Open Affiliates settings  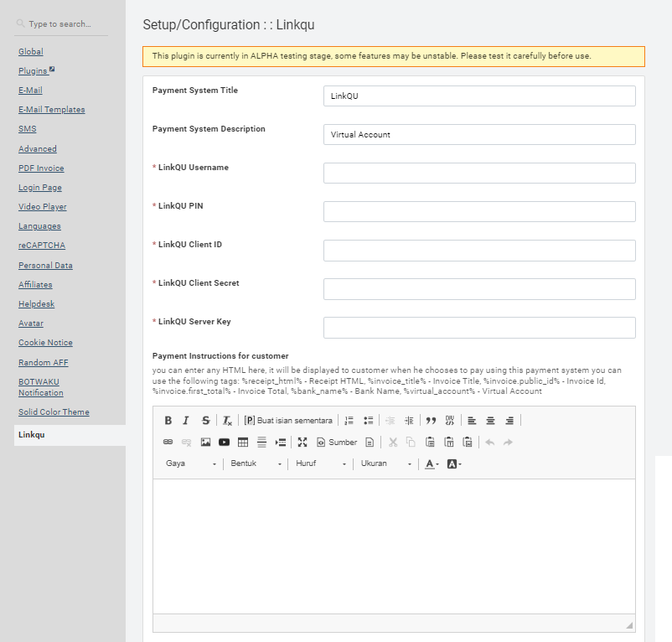35,285
